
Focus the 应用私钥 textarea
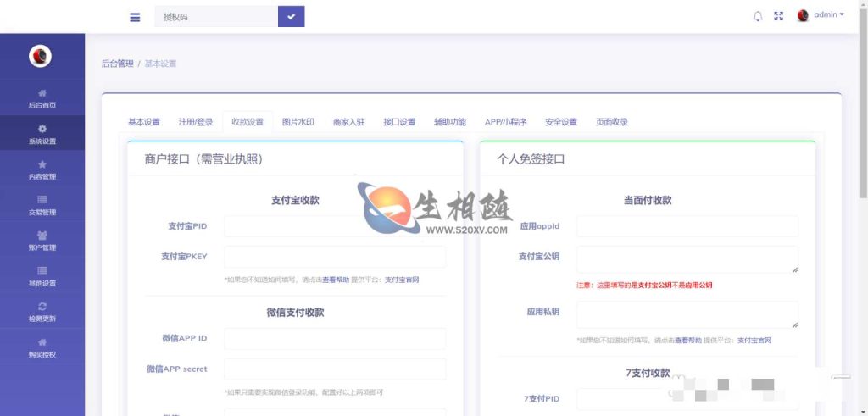[687, 315]
